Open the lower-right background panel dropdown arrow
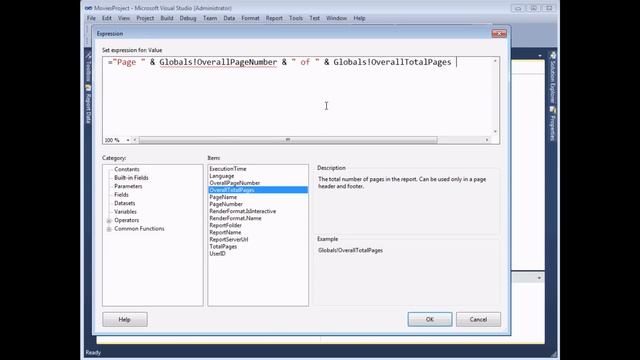 coord(539,278)
